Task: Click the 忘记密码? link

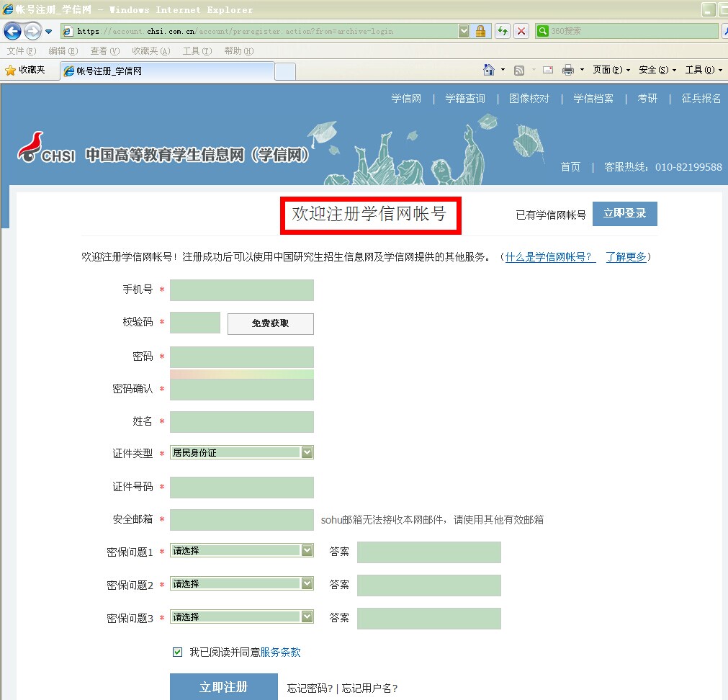Action: [310, 688]
